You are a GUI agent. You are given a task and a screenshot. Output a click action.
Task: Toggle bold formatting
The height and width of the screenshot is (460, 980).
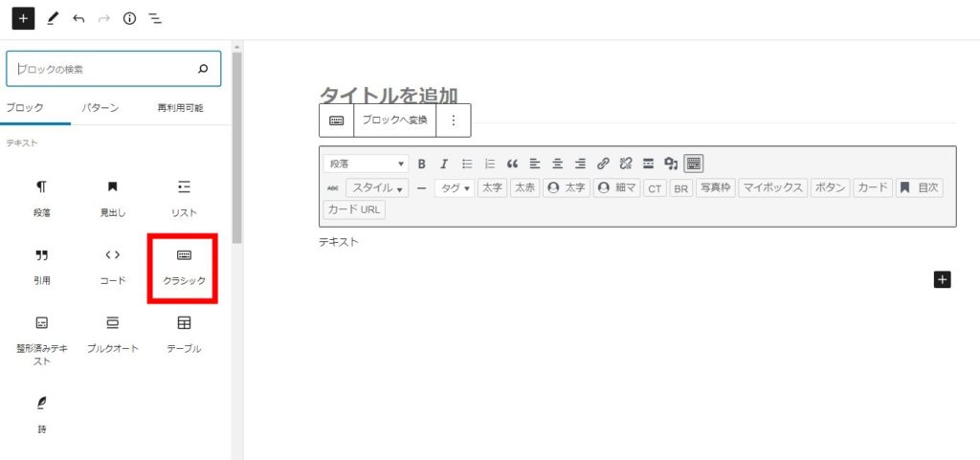(x=422, y=164)
